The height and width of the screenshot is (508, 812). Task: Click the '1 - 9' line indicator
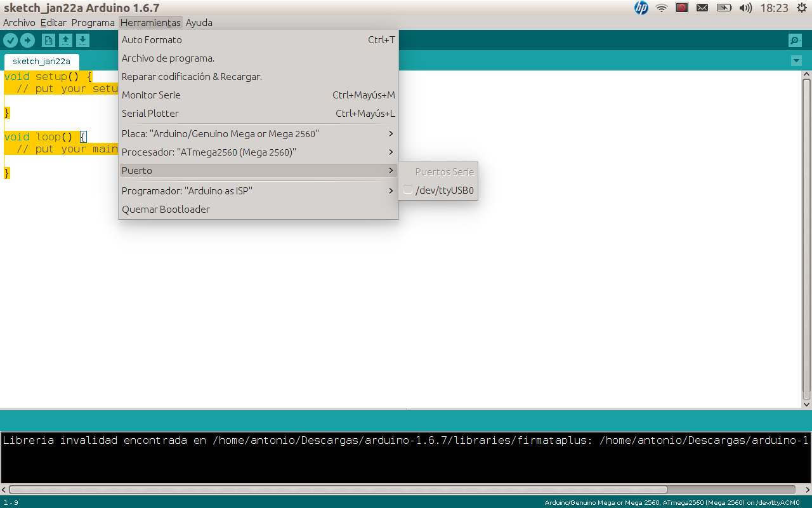click(x=11, y=503)
